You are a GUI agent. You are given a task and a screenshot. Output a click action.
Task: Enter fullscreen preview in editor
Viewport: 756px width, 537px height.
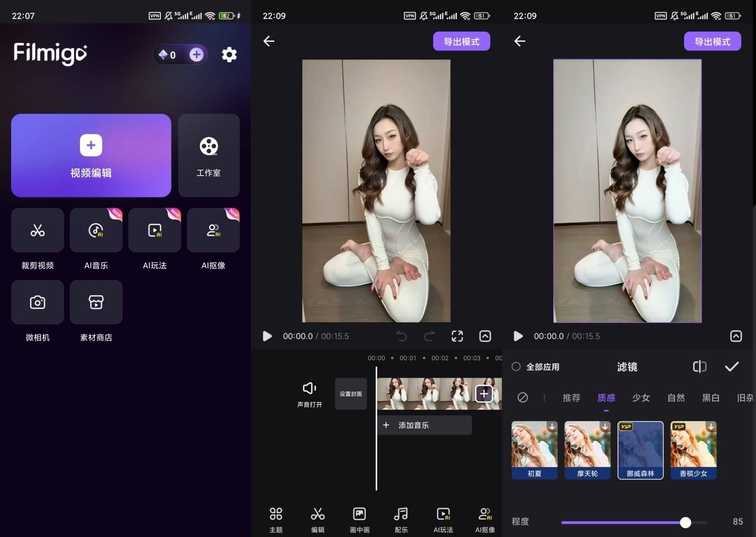point(457,336)
